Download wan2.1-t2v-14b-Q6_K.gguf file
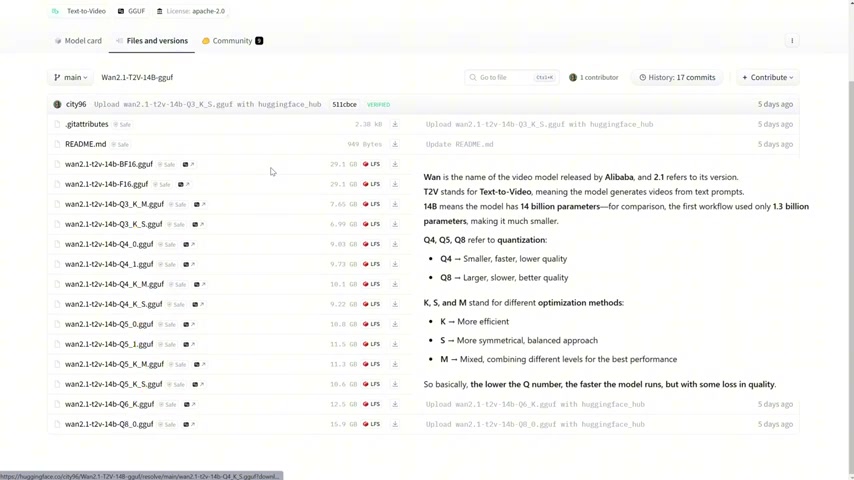 coord(395,404)
